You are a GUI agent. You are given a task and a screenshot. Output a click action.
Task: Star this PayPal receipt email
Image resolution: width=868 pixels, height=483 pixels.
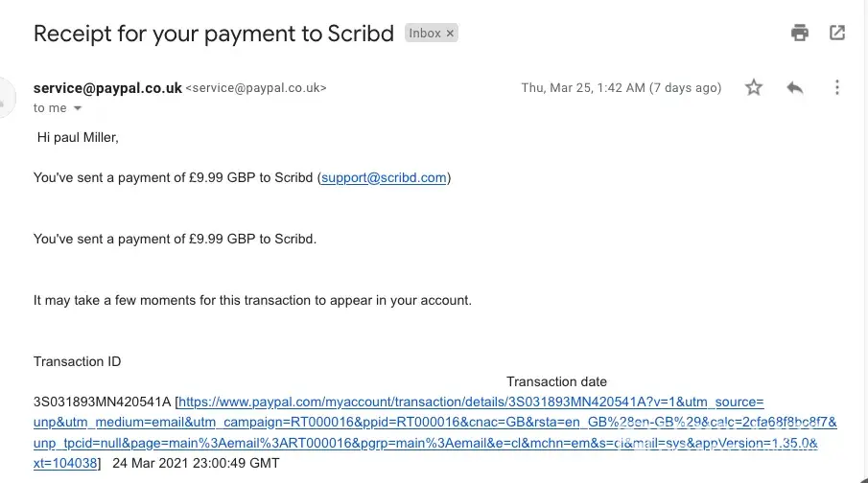[x=754, y=87]
